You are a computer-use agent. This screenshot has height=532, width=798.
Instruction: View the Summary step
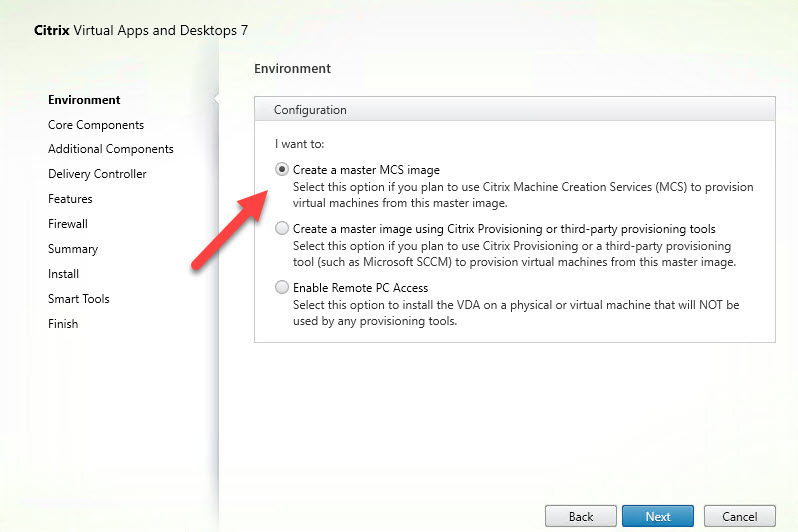tap(73, 249)
